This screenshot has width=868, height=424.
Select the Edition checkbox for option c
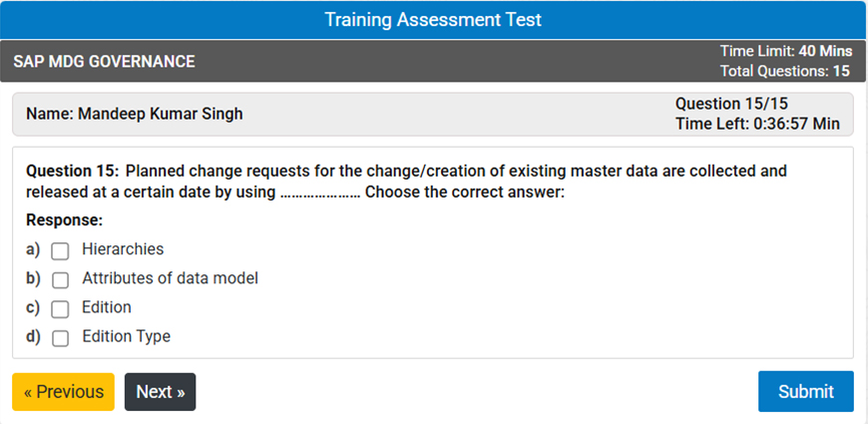61,308
